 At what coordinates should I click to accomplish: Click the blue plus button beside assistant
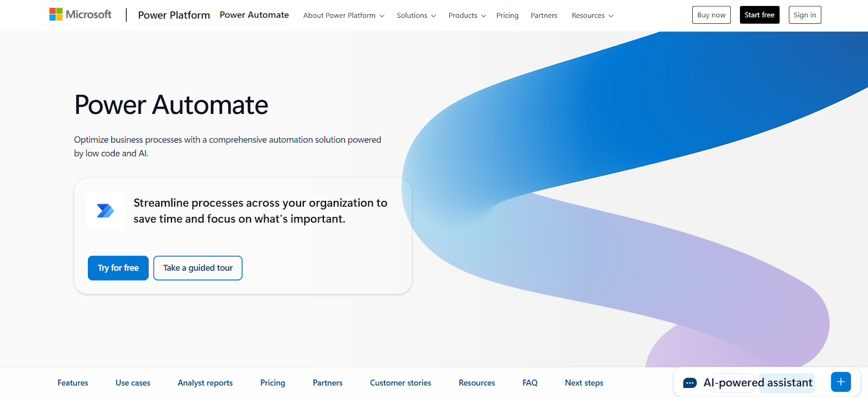click(x=841, y=382)
